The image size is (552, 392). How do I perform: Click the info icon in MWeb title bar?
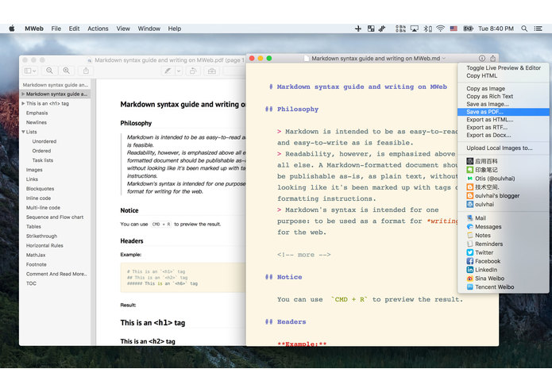pyautogui.click(x=482, y=59)
